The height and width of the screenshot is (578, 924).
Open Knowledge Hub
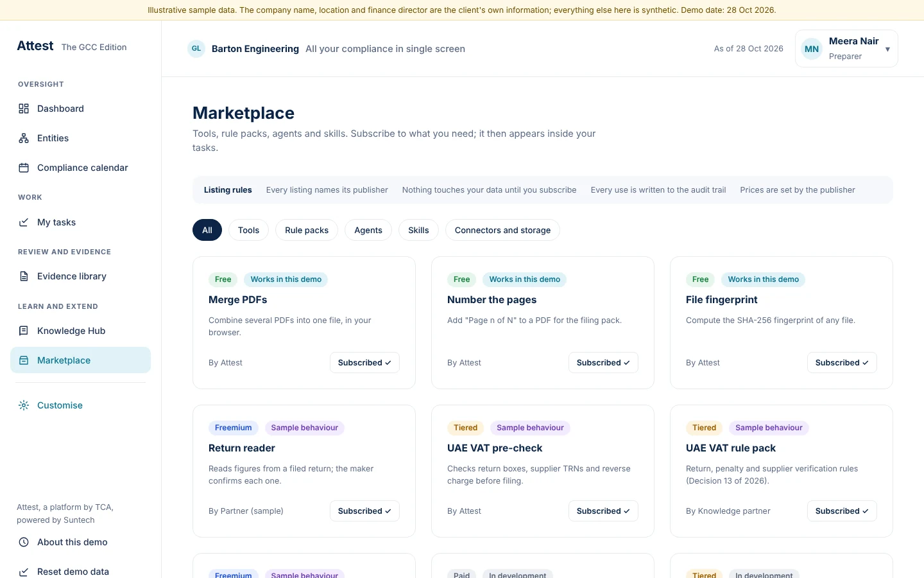coord(81,331)
